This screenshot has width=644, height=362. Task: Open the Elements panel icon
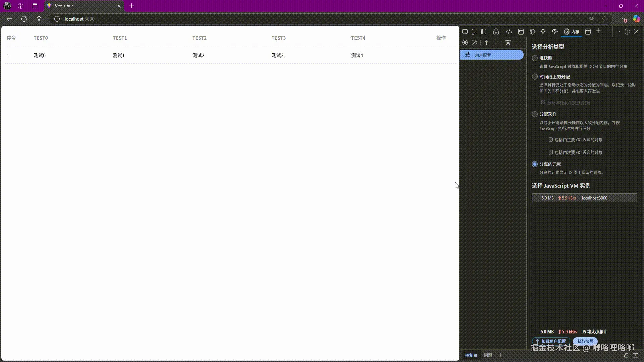509,32
